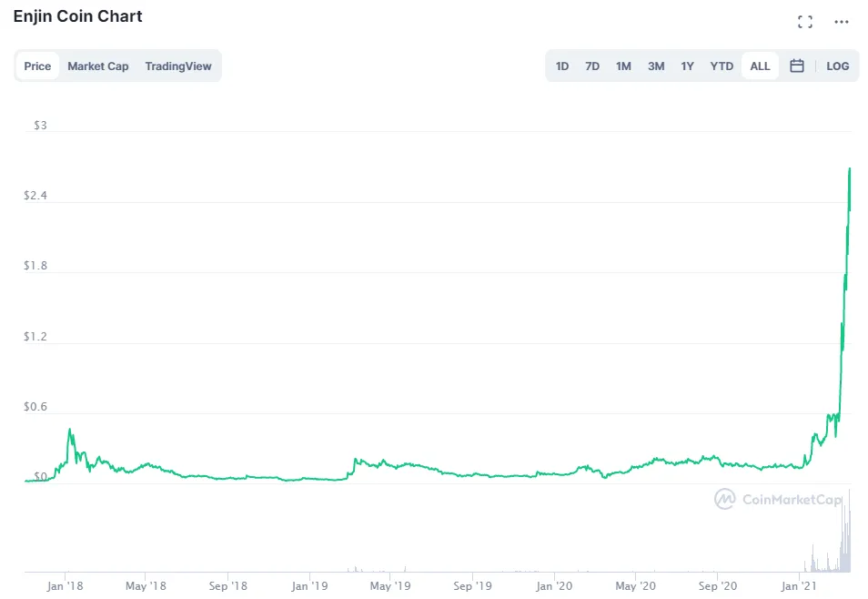Click the Sep '18 date axis label
Screen dimensions: 868x599
[x=228, y=585]
